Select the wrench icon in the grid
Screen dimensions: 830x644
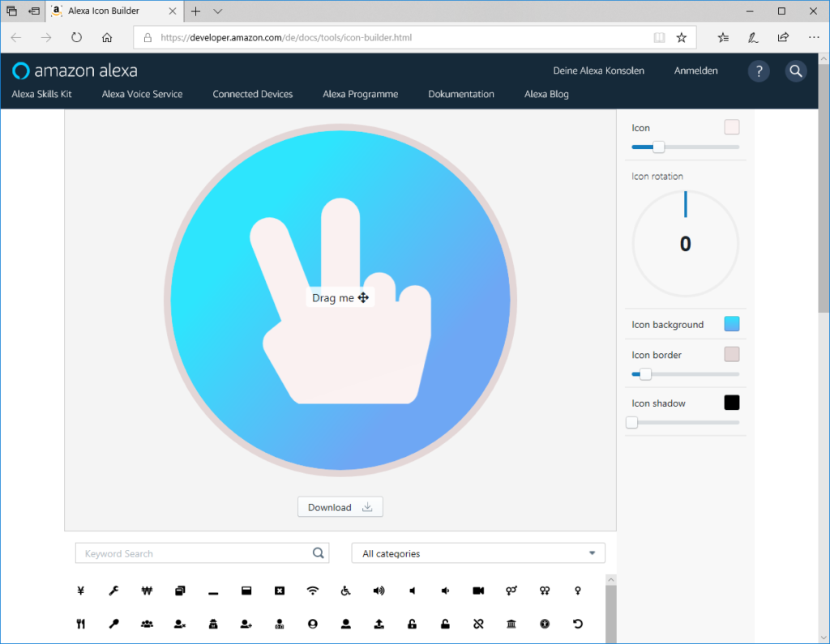113,591
